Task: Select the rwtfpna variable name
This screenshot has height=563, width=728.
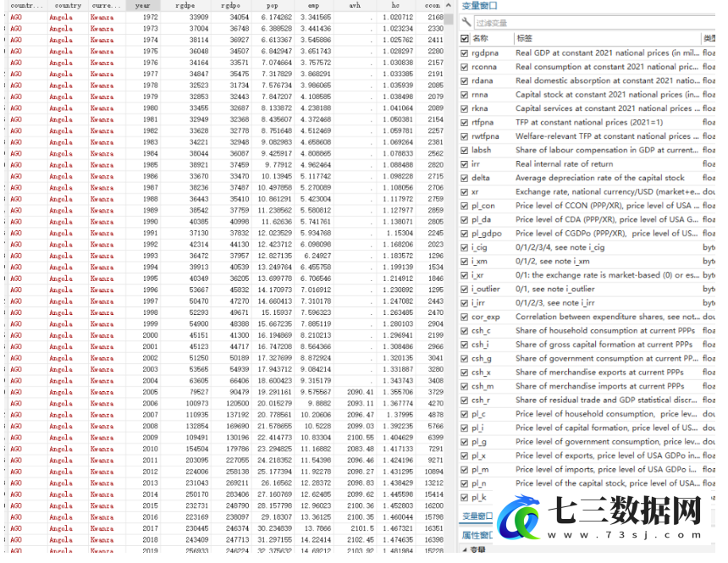Action: coord(485,136)
